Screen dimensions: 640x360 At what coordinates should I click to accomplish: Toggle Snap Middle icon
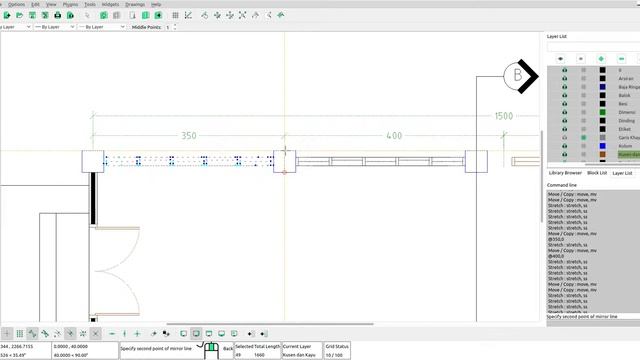click(70, 334)
